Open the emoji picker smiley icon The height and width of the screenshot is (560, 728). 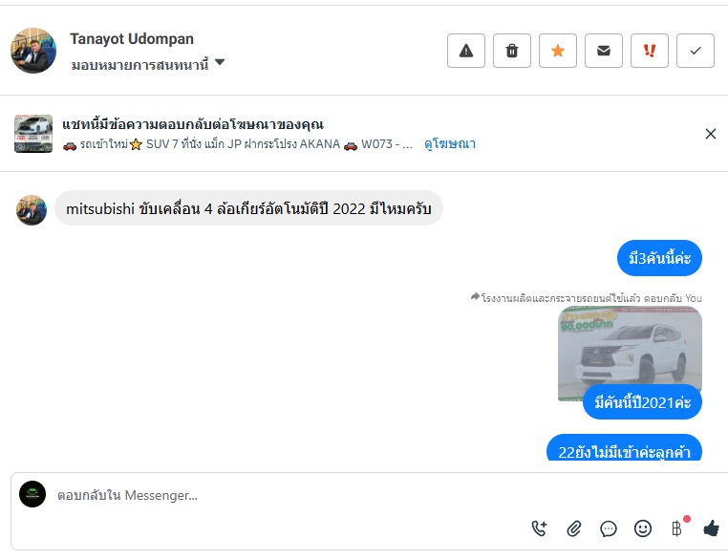[643, 528]
